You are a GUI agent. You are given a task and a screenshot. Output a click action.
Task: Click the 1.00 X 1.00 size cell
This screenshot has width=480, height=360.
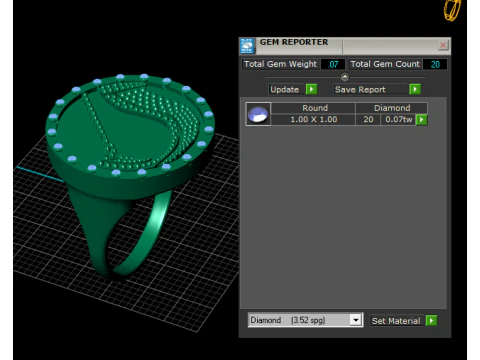coord(313,119)
